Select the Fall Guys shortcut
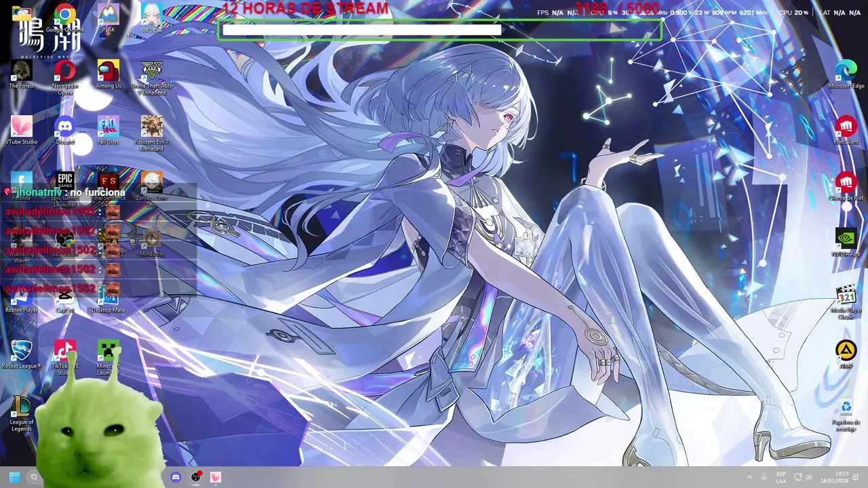Screen dimensions: 868x488 tap(108, 130)
